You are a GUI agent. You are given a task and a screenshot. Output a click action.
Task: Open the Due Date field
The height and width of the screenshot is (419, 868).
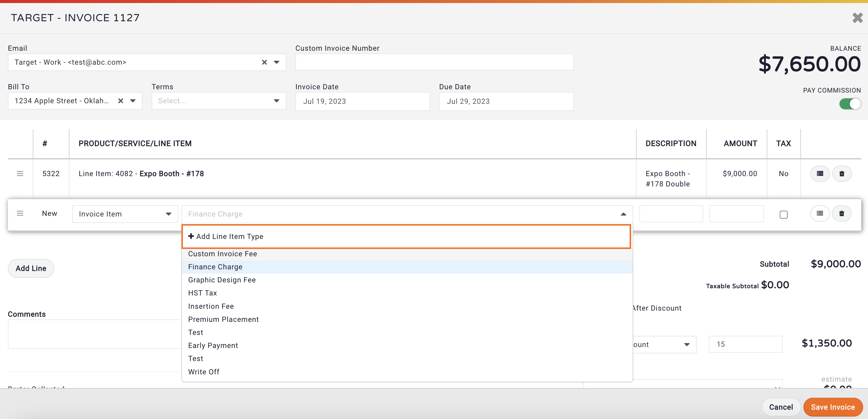point(506,101)
